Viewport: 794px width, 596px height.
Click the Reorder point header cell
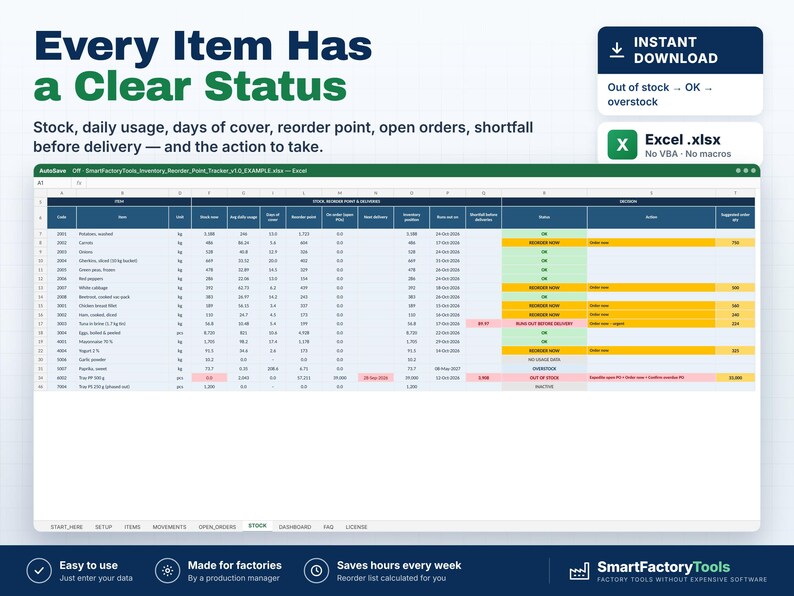(x=304, y=217)
